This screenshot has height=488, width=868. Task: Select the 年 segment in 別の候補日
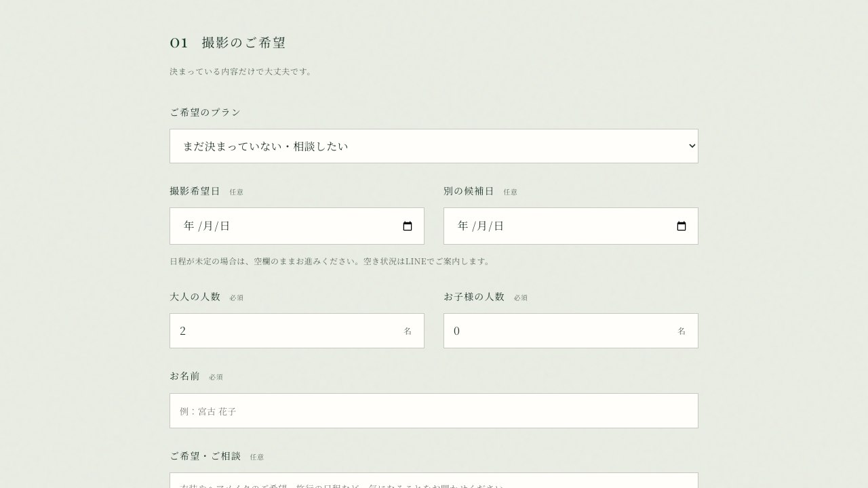click(x=463, y=226)
